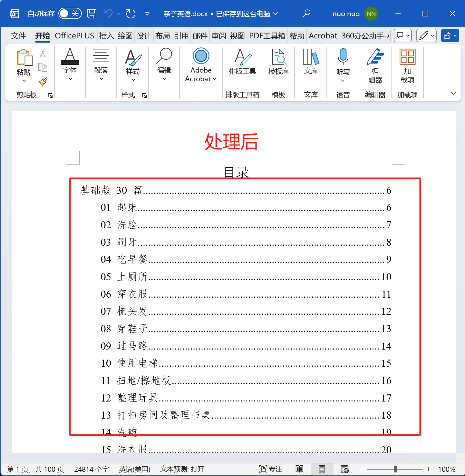465x476 pixels.
Task: Click the 01 起床 TOC entry
Action: point(246,207)
